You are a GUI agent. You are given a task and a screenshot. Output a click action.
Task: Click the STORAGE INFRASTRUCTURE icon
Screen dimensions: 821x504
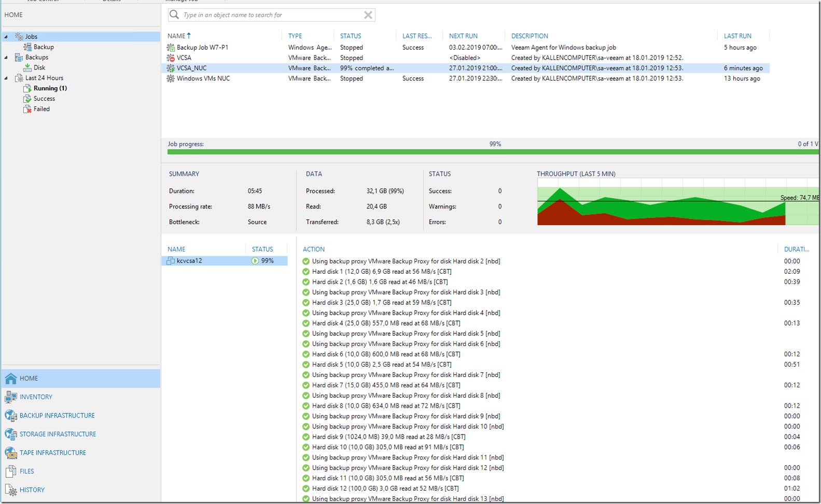[x=11, y=435]
